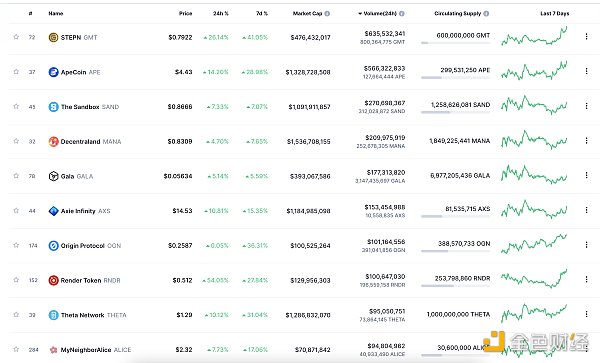Open the three-dot menu for Render Token
This screenshot has height=363, width=600.
(586, 280)
